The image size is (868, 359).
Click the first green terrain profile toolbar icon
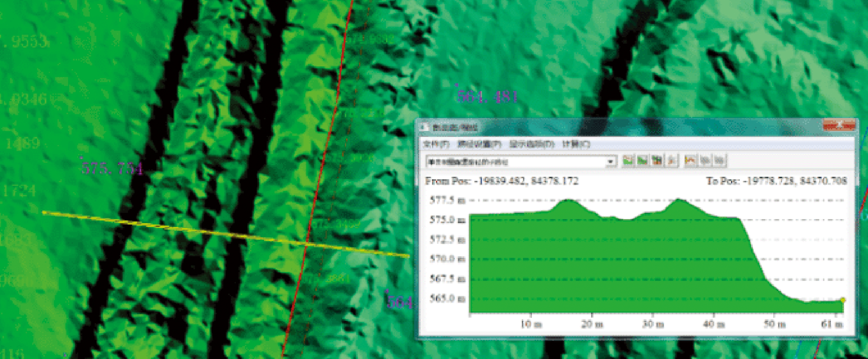click(x=627, y=161)
